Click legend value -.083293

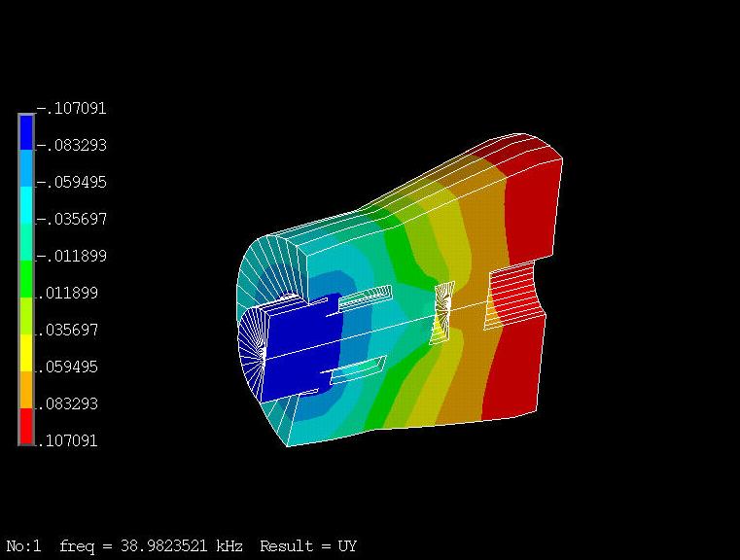click(71, 145)
